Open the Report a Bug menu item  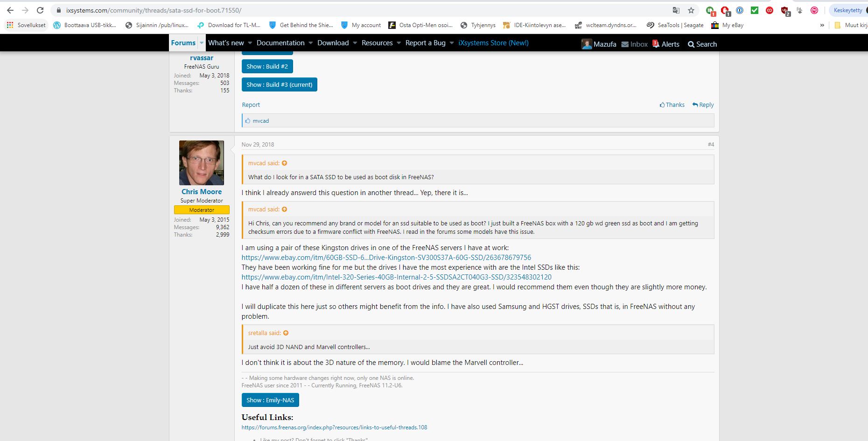[425, 43]
